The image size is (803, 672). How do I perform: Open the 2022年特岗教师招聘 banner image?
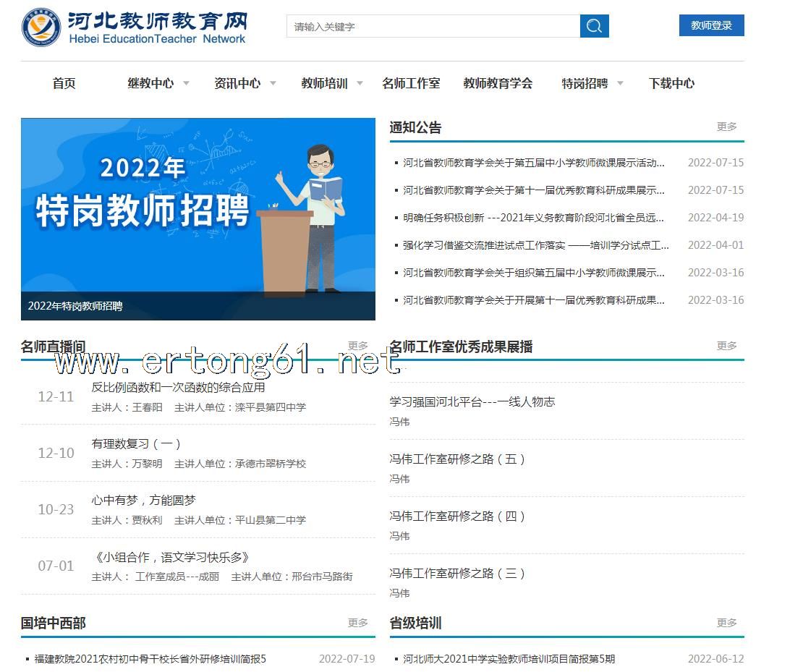[197, 217]
